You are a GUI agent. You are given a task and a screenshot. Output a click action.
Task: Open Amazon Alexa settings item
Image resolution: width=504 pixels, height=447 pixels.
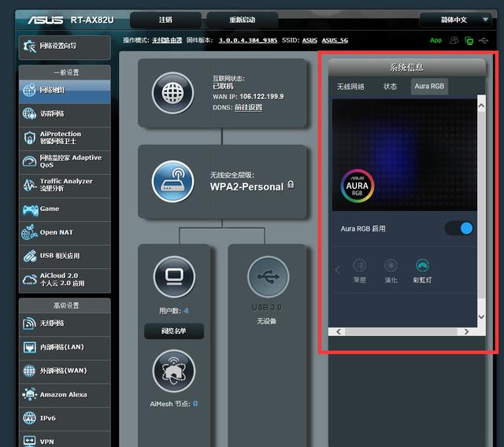(65, 395)
